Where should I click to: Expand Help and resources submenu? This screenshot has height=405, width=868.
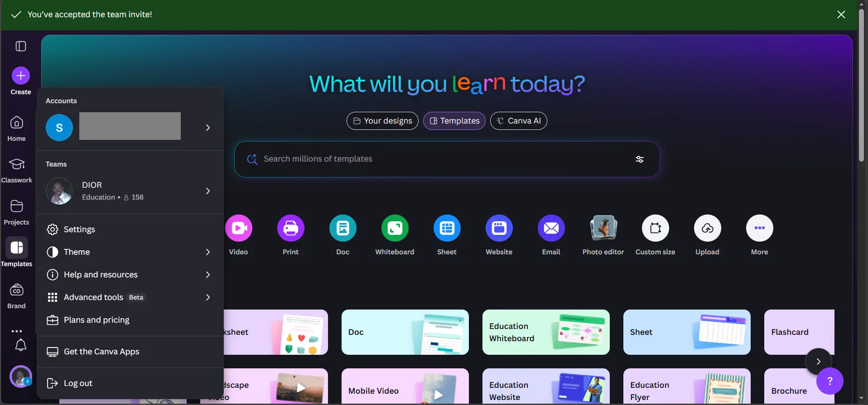pos(130,275)
